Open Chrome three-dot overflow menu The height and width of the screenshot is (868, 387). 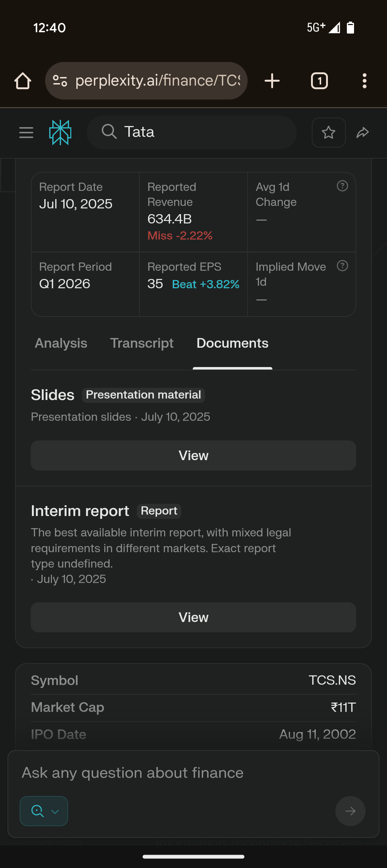(364, 81)
